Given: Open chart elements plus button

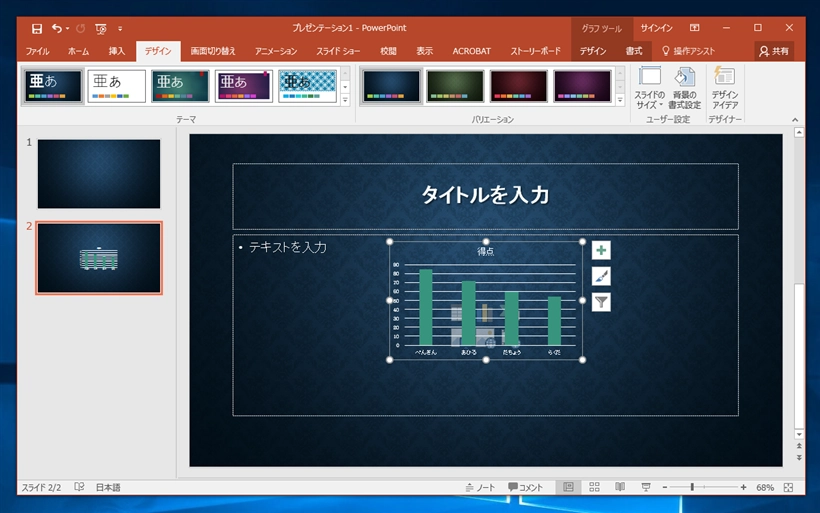Looking at the screenshot, I should pyautogui.click(x=601, y=250).
